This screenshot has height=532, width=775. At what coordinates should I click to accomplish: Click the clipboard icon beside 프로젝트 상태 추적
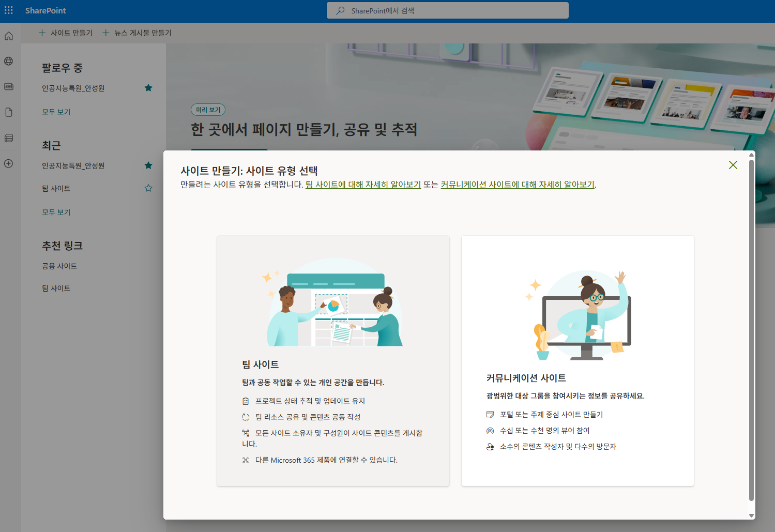[246, 401]
